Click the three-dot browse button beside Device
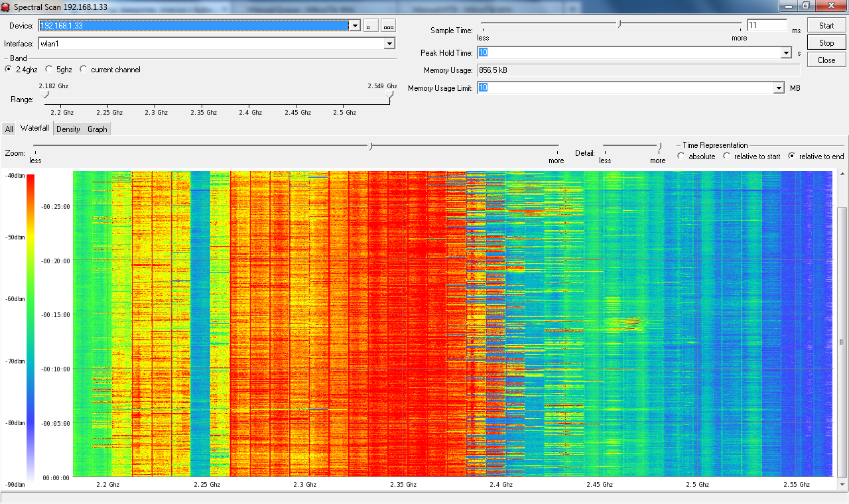This screenshot has height=504, width=849. coord(389,25)
